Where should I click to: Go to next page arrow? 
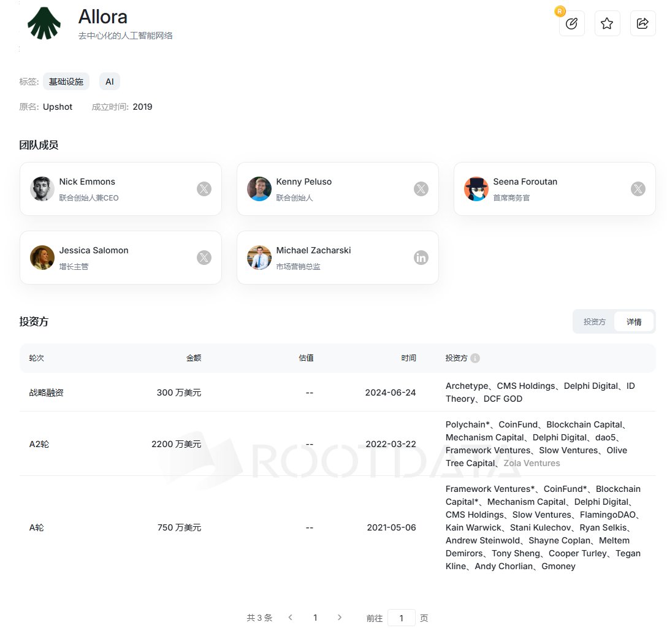point(340,617)
